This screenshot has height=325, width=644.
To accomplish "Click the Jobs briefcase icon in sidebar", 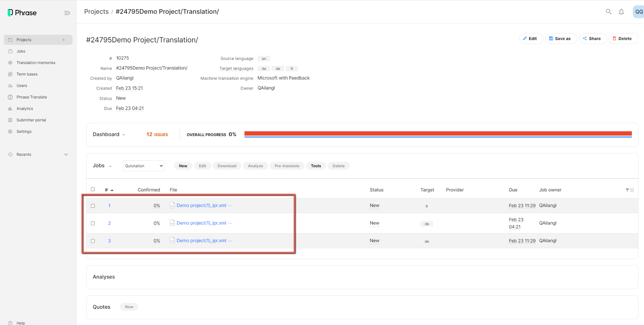I will pyautogui.click(x=10, y=51).
